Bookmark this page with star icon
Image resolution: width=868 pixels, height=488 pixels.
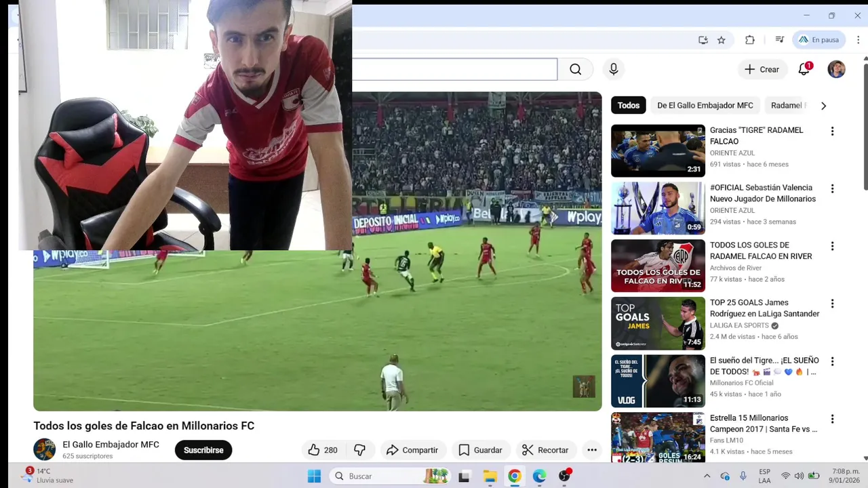pyautogui.click(x=722, y=40)
